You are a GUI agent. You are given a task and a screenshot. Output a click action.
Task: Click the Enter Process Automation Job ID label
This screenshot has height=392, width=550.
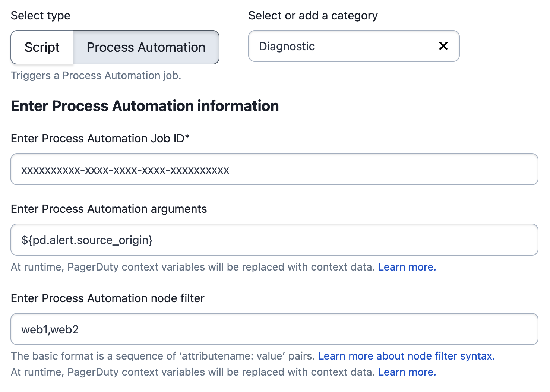100,139
